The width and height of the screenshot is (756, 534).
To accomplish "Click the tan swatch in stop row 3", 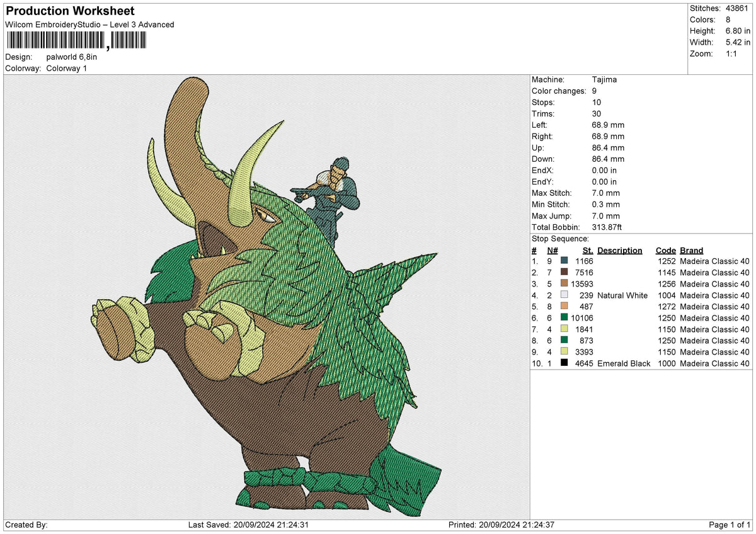I will point(564,284).
